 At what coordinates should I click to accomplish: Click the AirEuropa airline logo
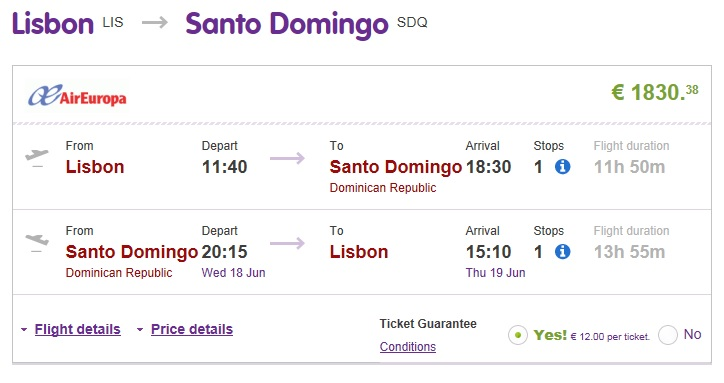click(x=77, y=96)
